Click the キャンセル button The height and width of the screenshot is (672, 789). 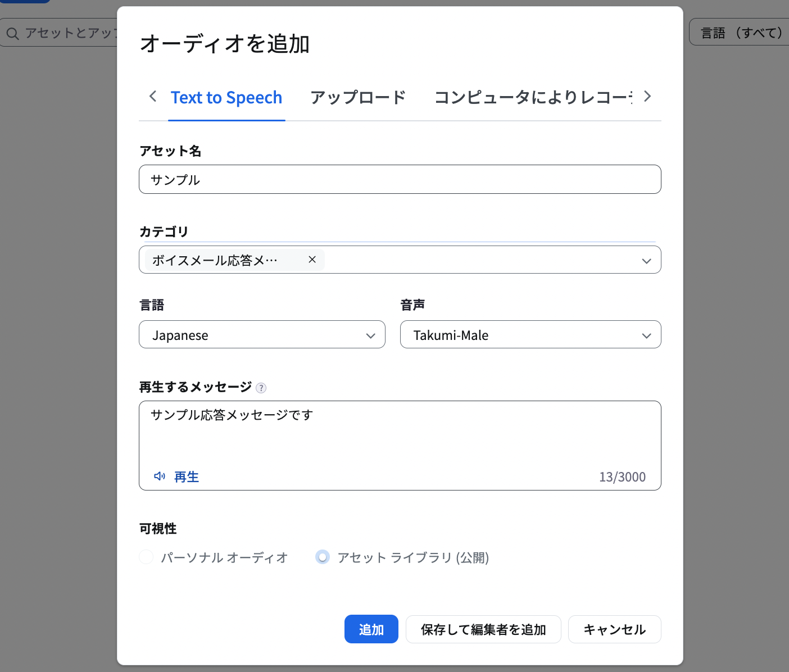tap(615, 629)
